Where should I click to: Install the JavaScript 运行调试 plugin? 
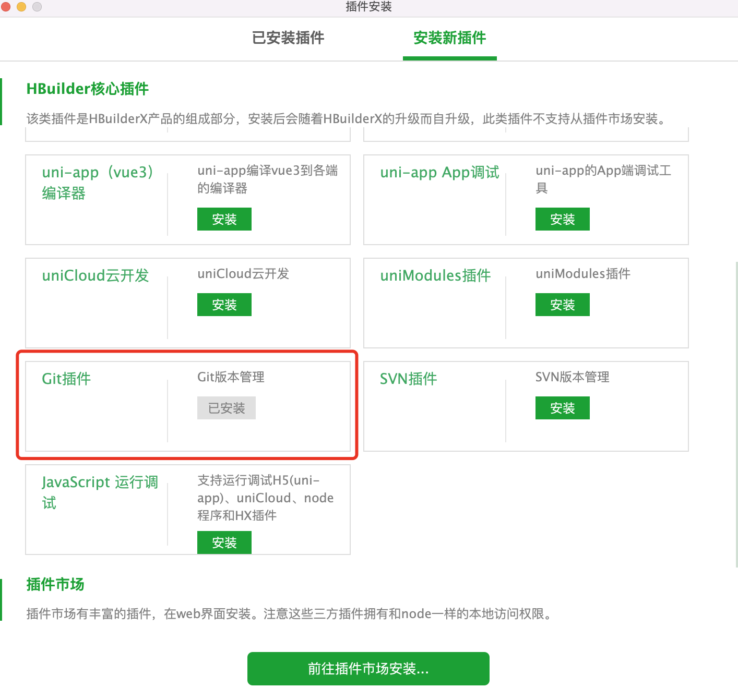point(224,542)
